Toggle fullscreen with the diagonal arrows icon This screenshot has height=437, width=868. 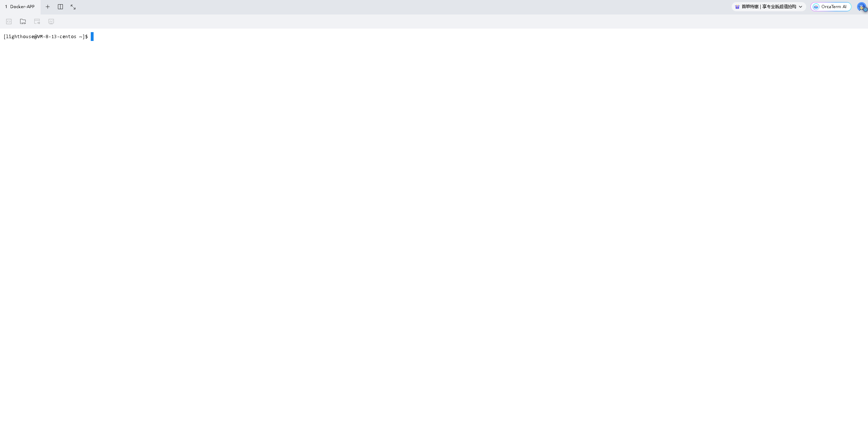[73, 7]
